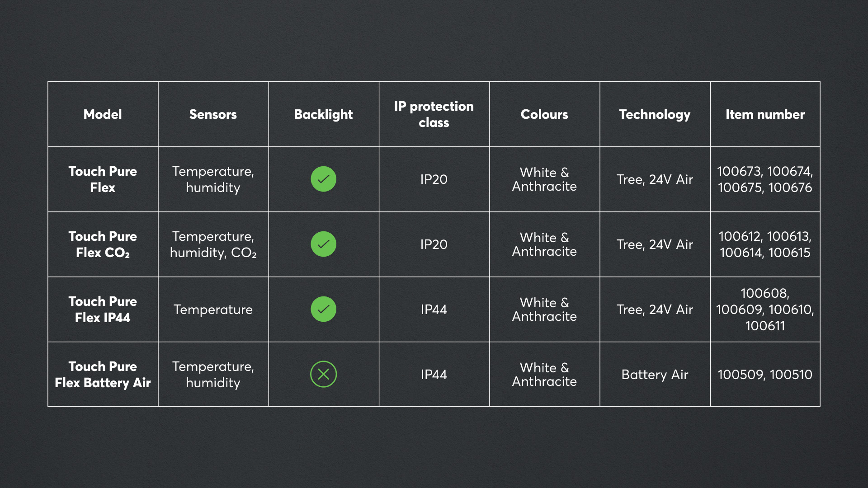
Task: Select the Sensors column header
Action: [x=213, y=114]
